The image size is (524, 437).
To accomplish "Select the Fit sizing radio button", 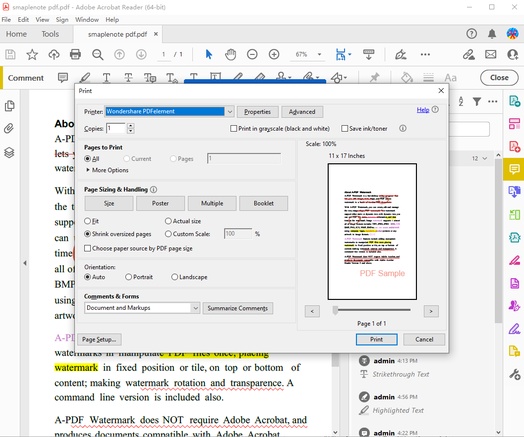I will coord(88,221).
